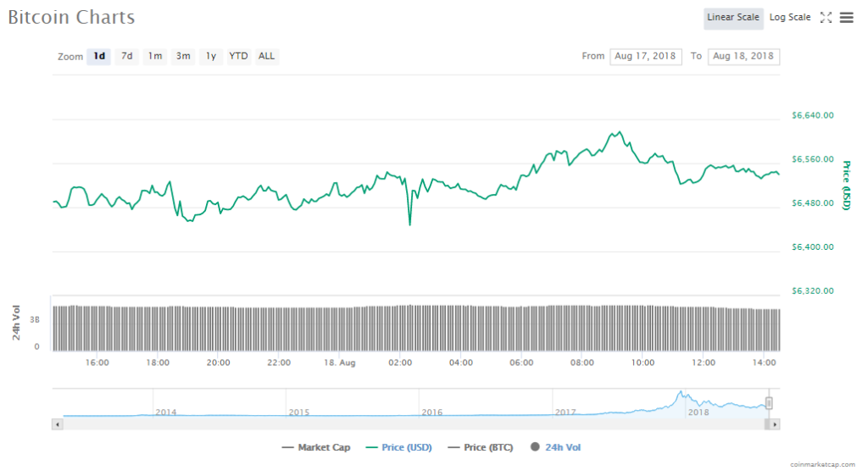Viewport: 868px width, 476px height.
Task: Toggle 24h Vol series in legend
Action: pyautogui.click(x=555, y=447)
